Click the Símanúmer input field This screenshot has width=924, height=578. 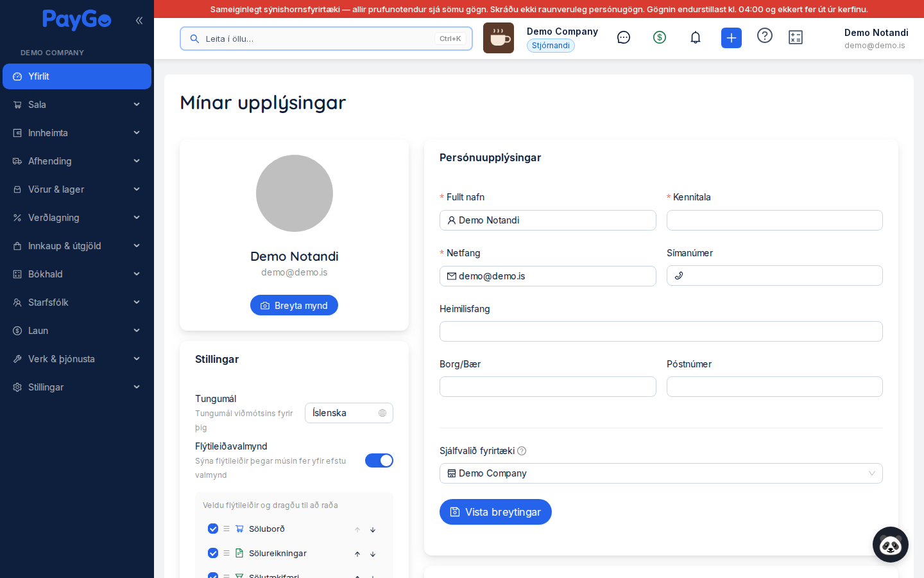click(x=774, y=276)
